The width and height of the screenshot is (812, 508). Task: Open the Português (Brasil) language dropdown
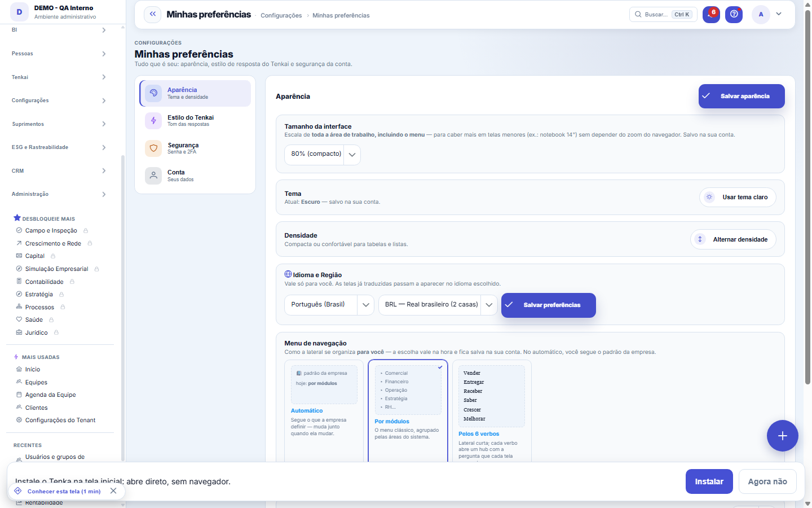tap(329, 305)
